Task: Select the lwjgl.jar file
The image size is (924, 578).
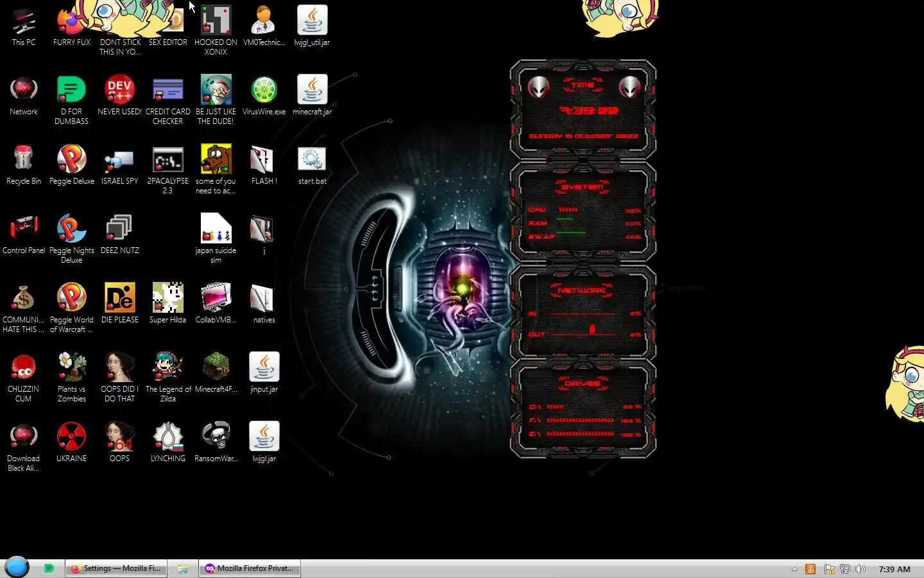Action: tap(264, 443)
